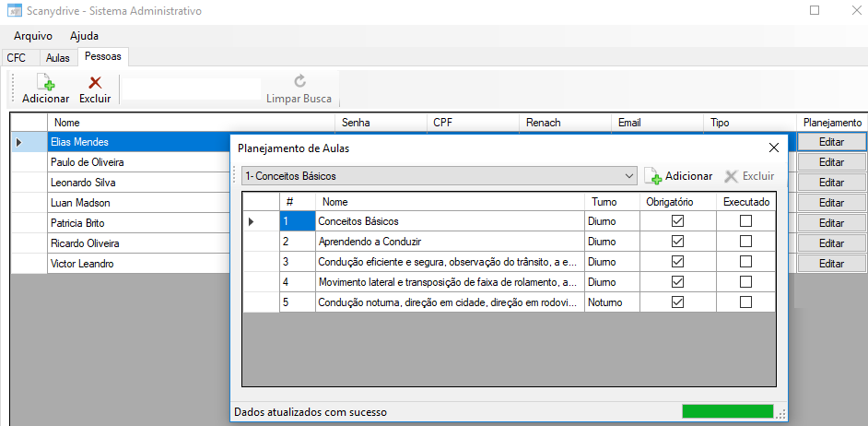This screenshot has height=426, width=868.
Task: Open the Arquivo menu
Action: point(33,36)
